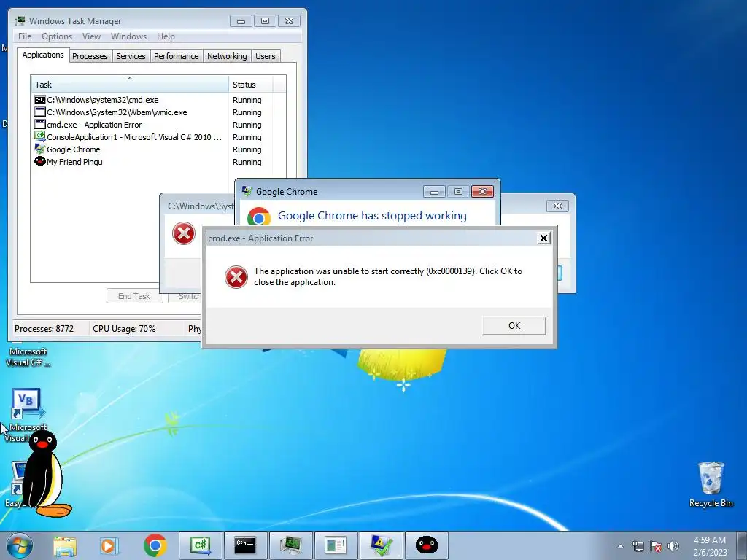Screen dimensions: 747x560
Task: Click End Task button in Task Manager
Action: [134, 296]
